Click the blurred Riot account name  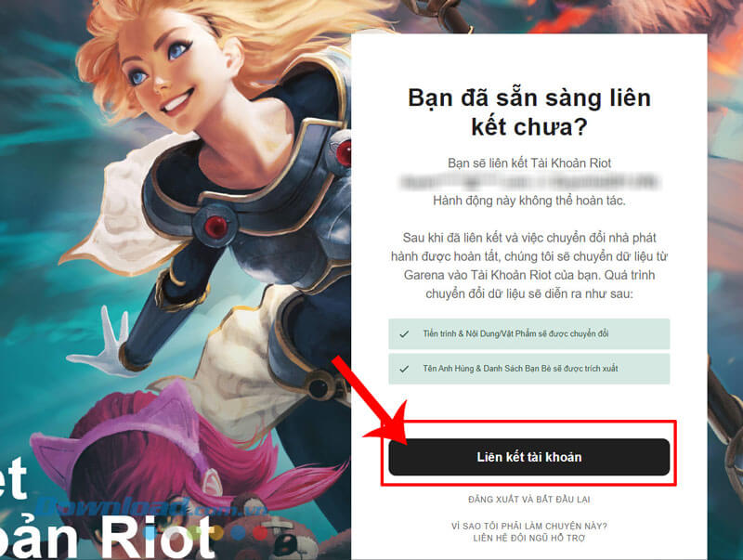point(528,182)
